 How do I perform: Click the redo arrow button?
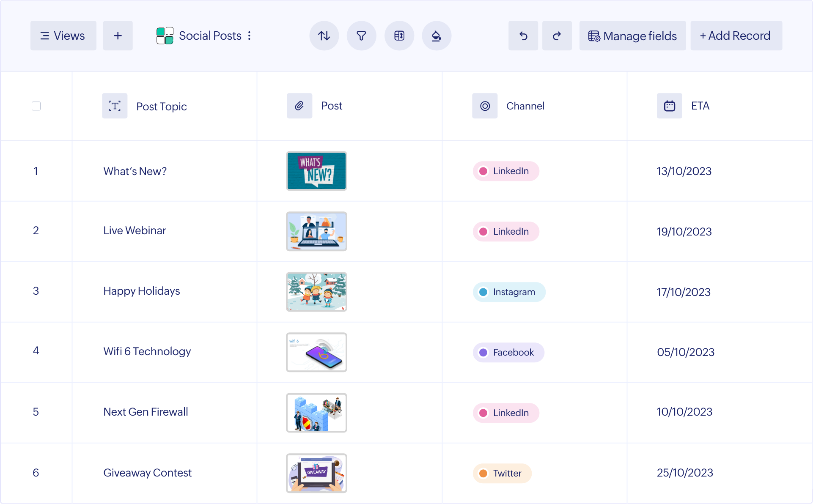[x=557, y=36]
